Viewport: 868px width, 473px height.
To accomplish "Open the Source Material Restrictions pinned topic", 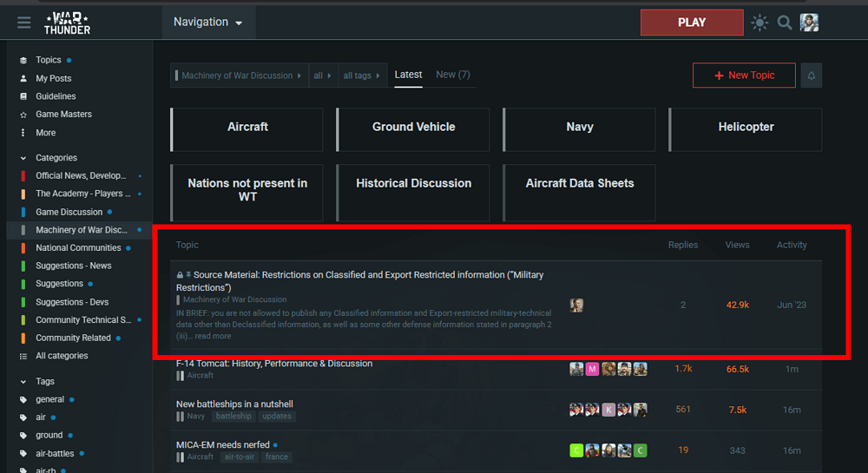I will [x=360, y=281].
